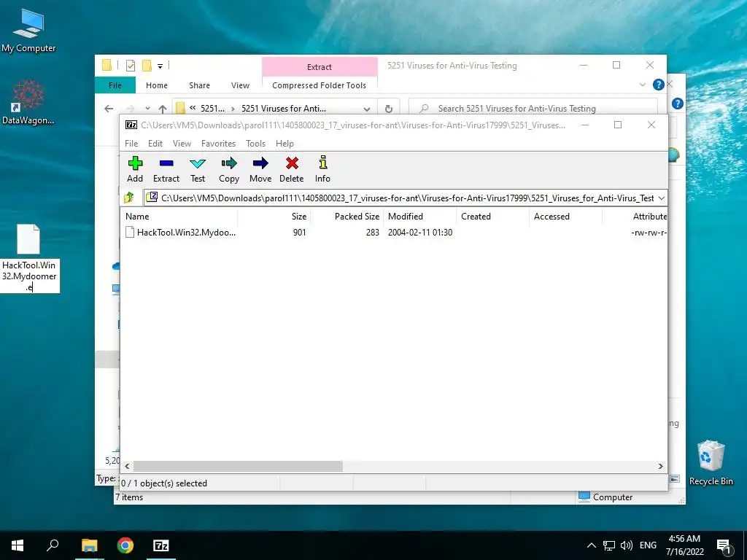Open Customize Quick Access Toolbar dropdown
The width and height of the screenshot is (747, 560).
pos(160,66)
